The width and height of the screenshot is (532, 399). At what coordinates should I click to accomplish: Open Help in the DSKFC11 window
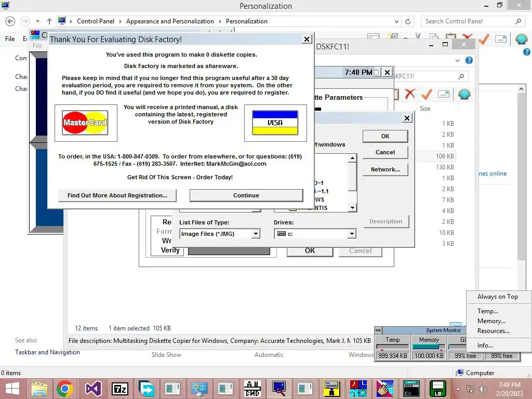(469, 60)
